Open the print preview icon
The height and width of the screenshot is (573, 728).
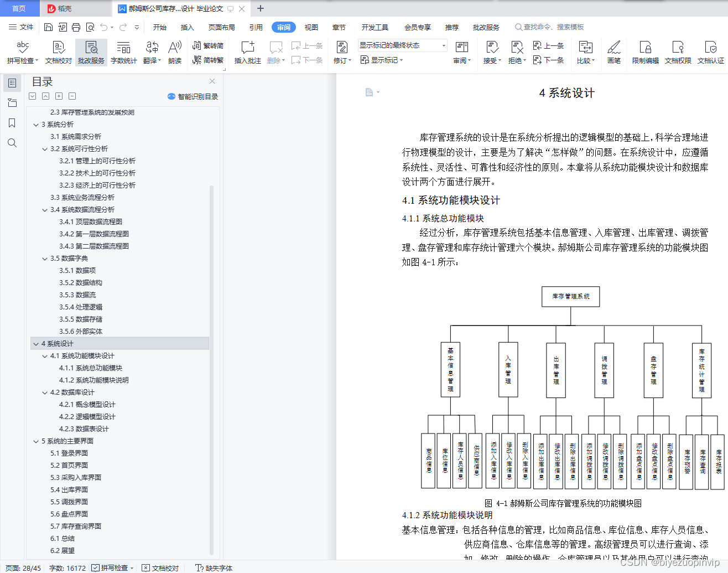click(x=90, y=27)
